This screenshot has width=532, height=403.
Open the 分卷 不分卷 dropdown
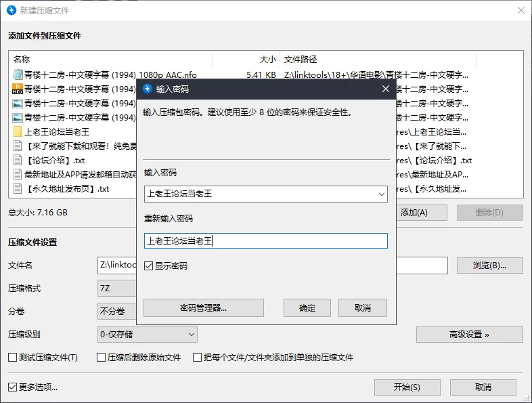pos(116,311)
